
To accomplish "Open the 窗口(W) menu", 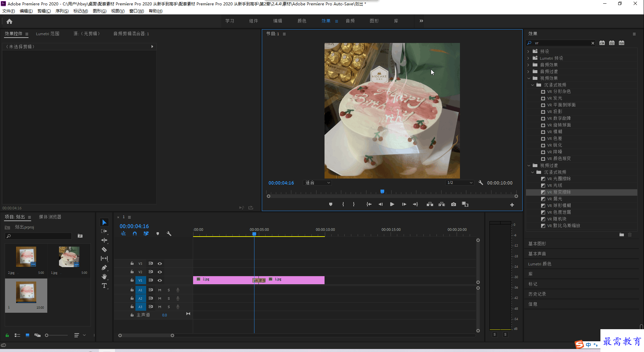I will [x=136, y=11].
